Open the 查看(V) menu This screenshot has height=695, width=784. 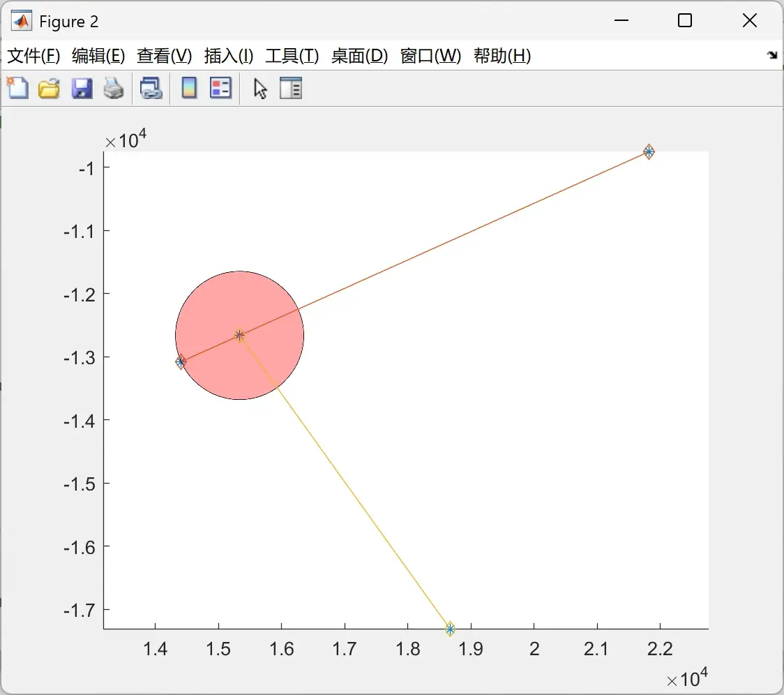[165, 56]
